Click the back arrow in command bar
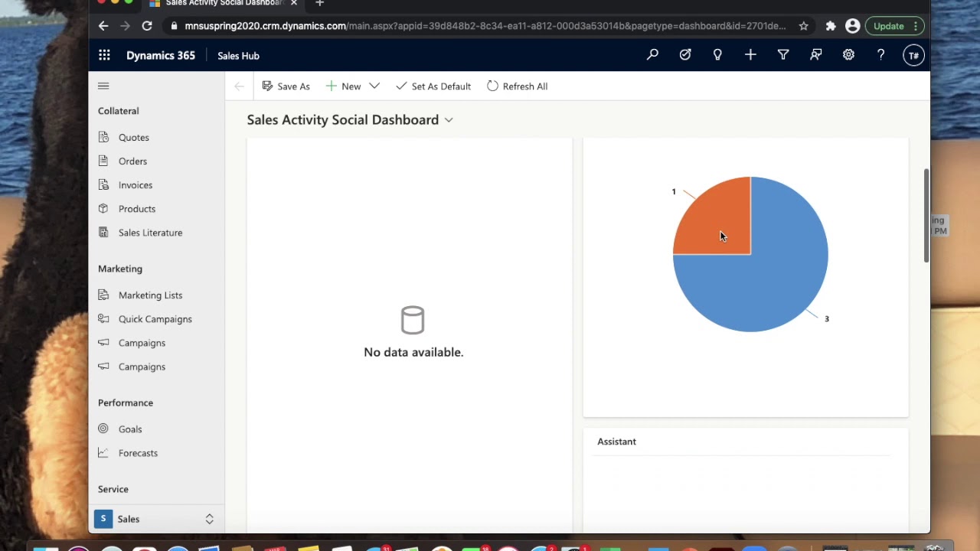This screenshot has width=980, height=551. point(239,86)
